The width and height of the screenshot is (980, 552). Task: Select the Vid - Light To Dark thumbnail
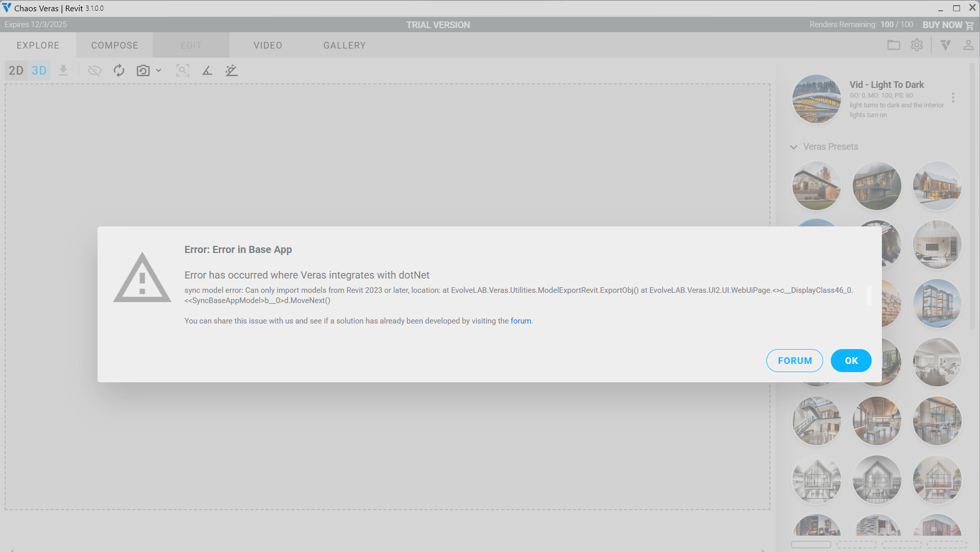click(x=816, y=99)
